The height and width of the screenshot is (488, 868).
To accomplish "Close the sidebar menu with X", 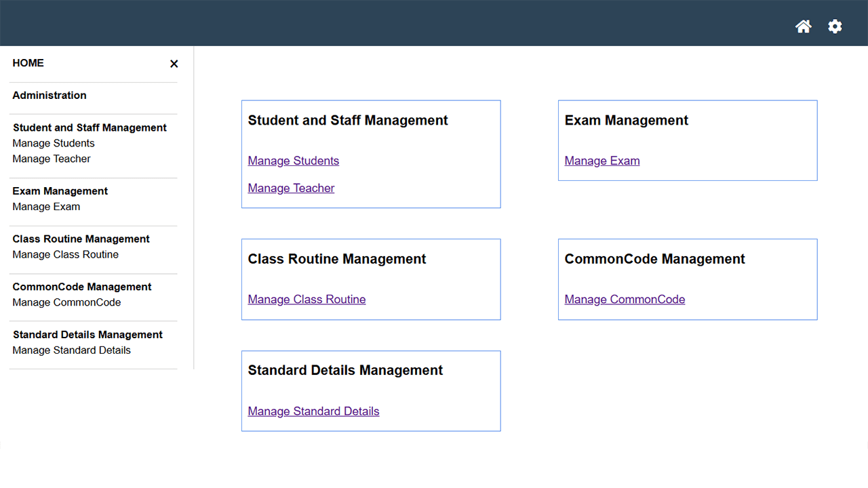I will pos(174,64).
